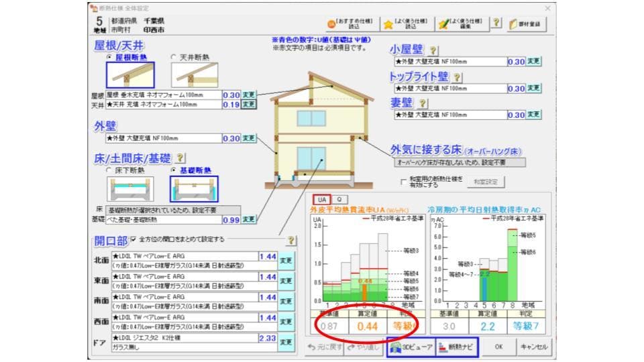
Task: Change 妻壁 wall specification
Action: coord(533,115)
